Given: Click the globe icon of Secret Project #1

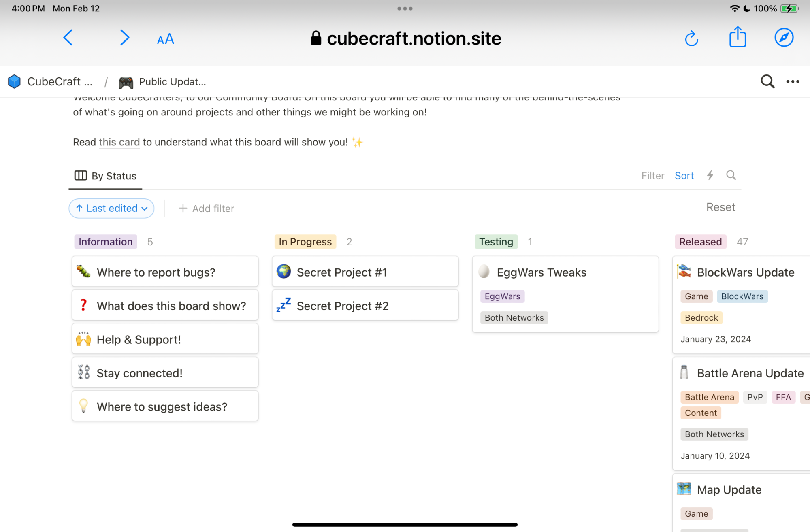Looking at the screenshot, I should coord(283,271).
